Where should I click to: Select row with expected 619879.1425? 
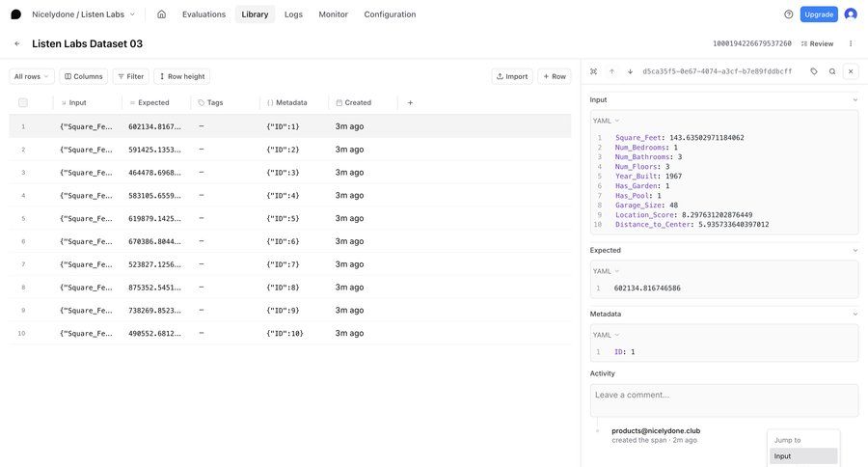[290, 218]
